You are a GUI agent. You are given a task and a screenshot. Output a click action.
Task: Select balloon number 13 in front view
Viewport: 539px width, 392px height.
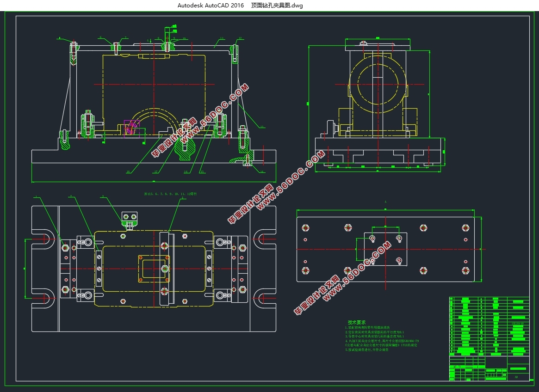click(262, 127)
